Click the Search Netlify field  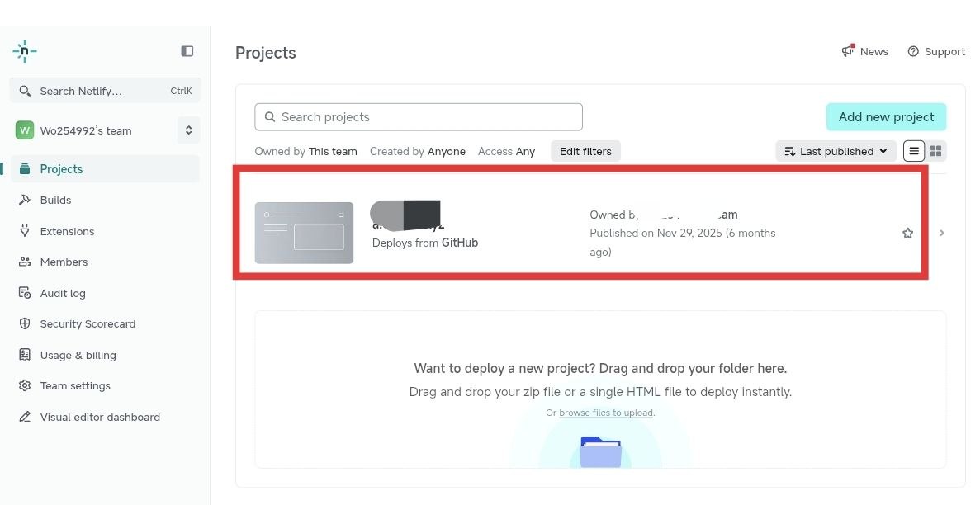tap(105, 91)
